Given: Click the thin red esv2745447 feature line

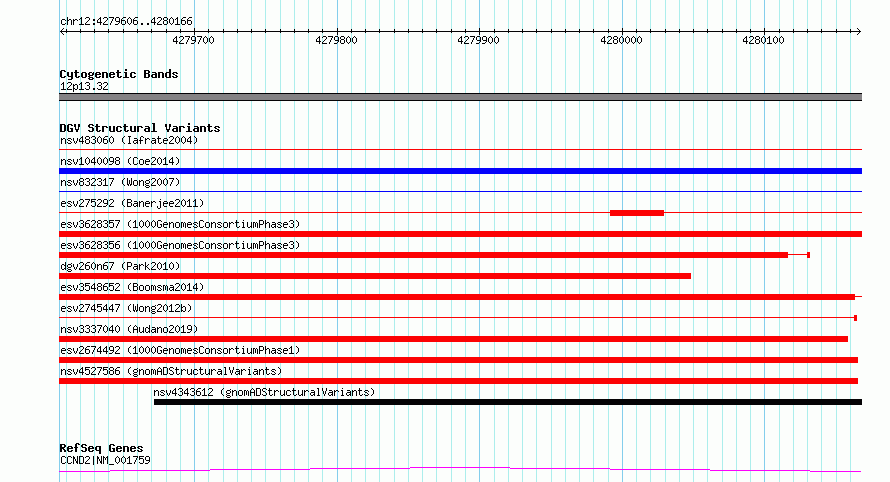Looking at the screenshot, I should point(457,318).
